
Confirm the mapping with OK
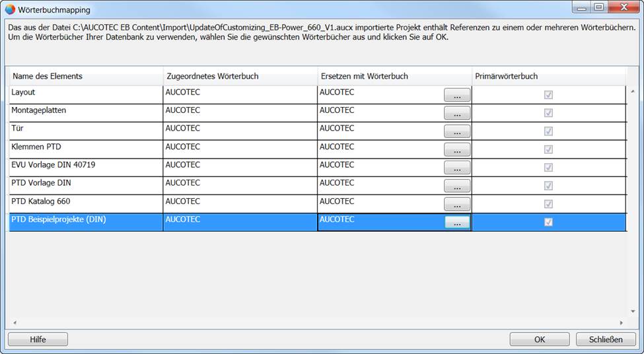[x=540, y=339]
